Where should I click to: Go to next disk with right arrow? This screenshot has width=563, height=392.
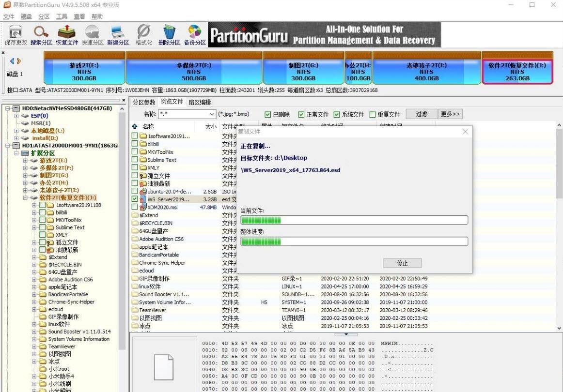19,61
